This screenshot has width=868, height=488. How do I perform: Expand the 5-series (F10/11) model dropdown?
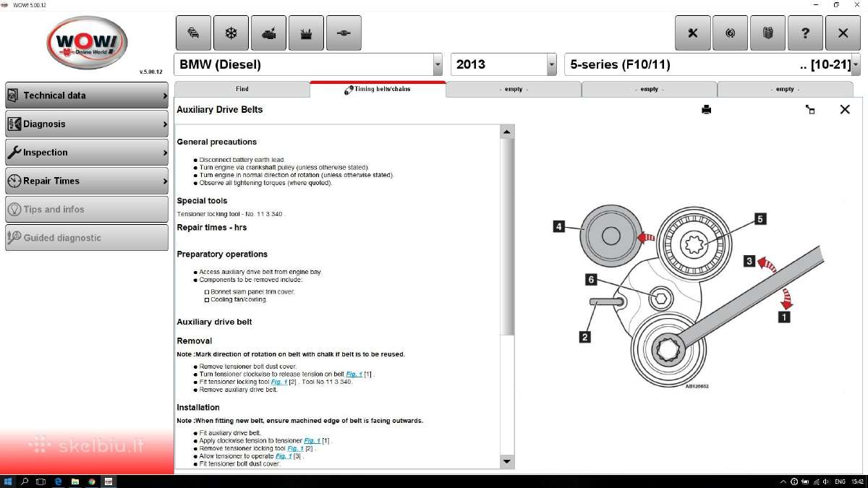856,64
